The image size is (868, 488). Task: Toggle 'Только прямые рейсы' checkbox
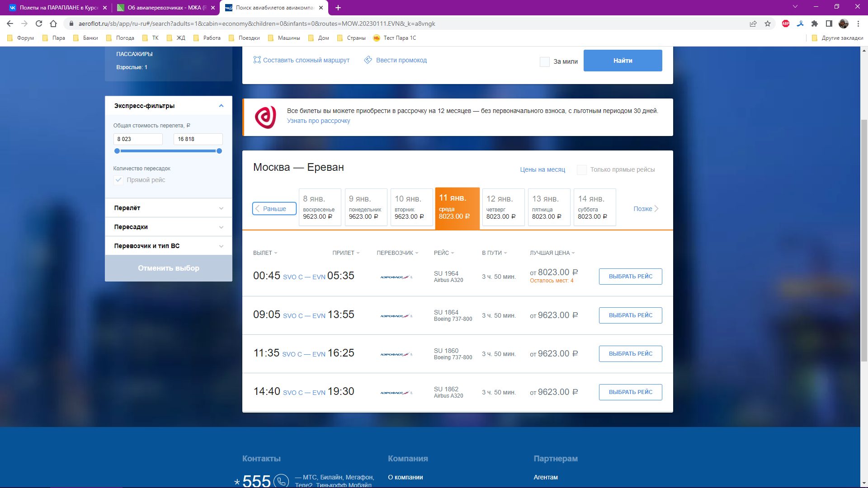582,169
